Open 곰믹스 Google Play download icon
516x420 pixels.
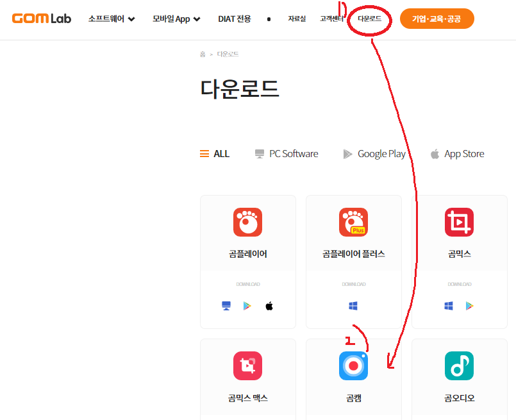(x=470, y=306)
